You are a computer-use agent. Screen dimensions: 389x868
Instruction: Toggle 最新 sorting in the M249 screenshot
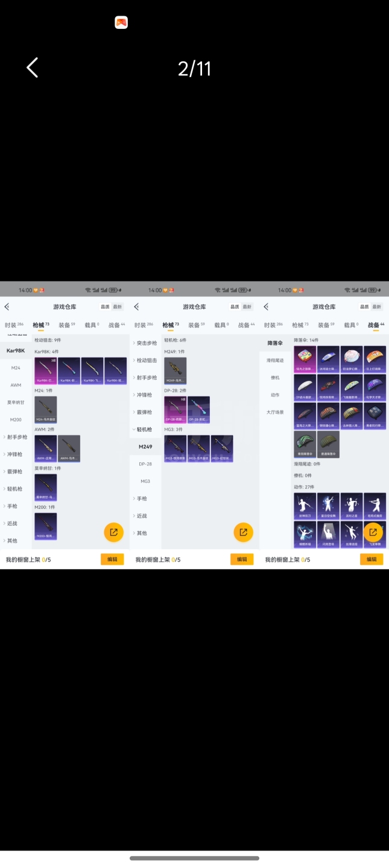(x=247, y=307)
